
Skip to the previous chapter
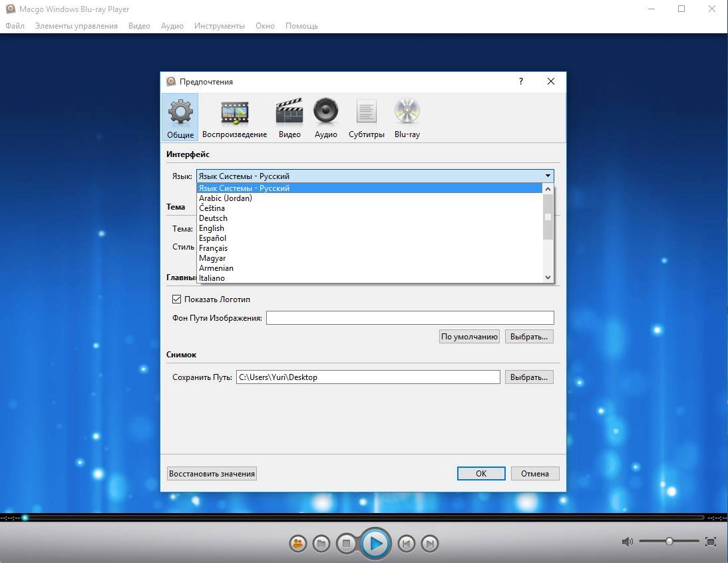pyautogui.click(x=406, y=543)
